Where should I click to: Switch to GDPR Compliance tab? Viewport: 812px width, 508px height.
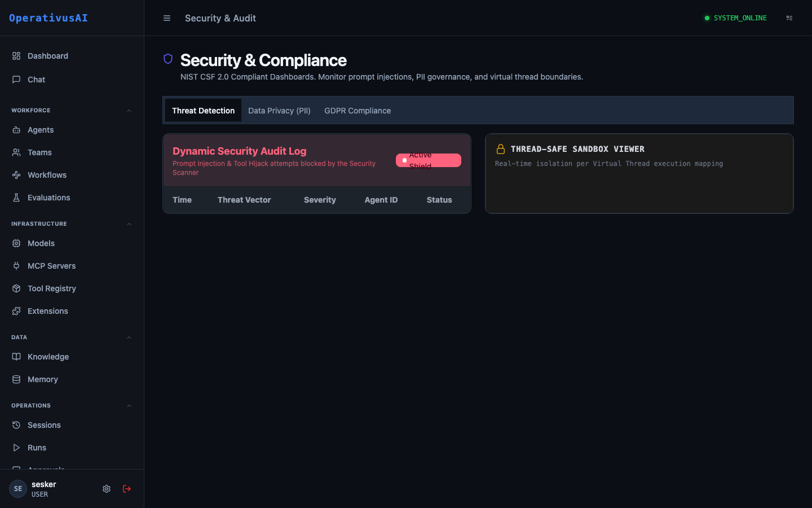click(x=358, y=111)
